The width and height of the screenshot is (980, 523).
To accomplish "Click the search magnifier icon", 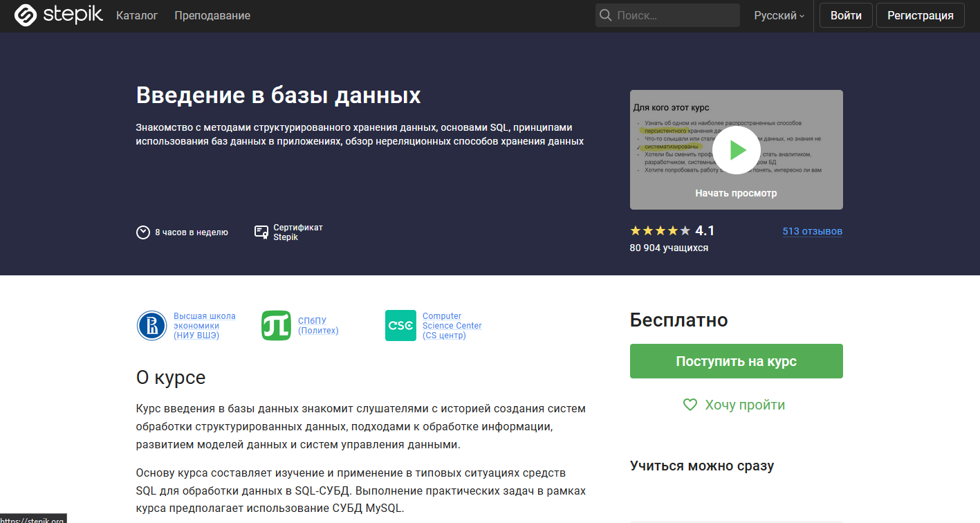I will coord(605,15).
